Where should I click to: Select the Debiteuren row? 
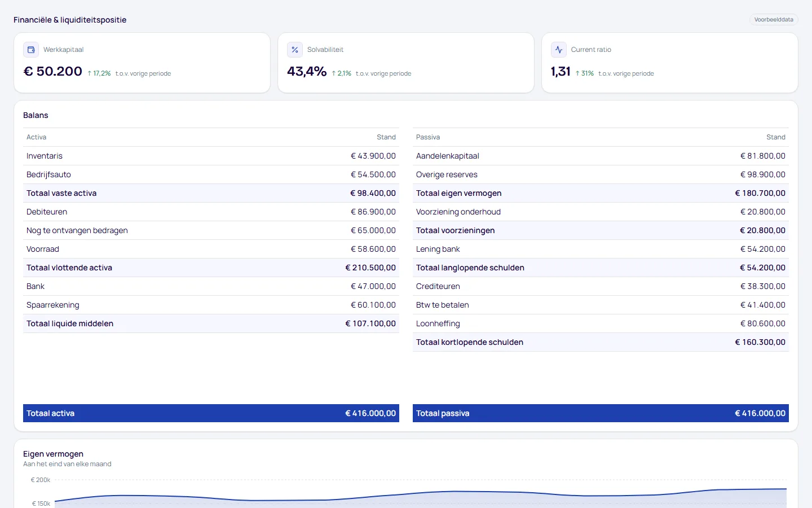point(211,212)
